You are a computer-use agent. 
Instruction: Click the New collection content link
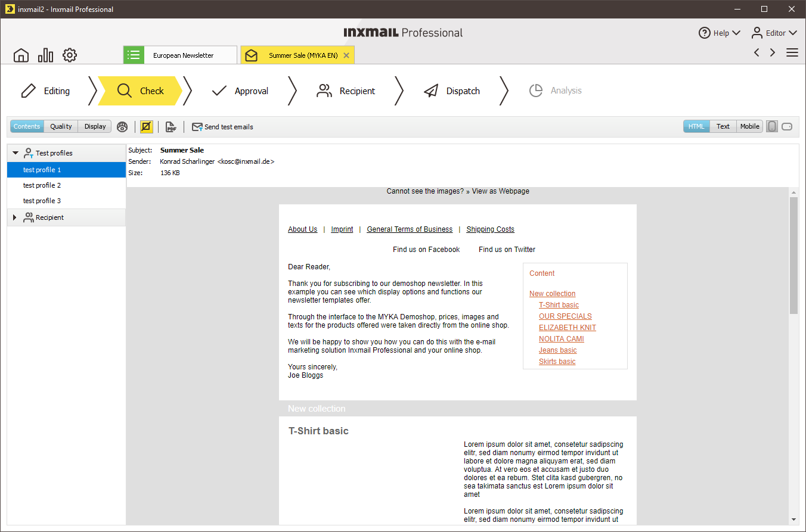[x=552, y=294]
